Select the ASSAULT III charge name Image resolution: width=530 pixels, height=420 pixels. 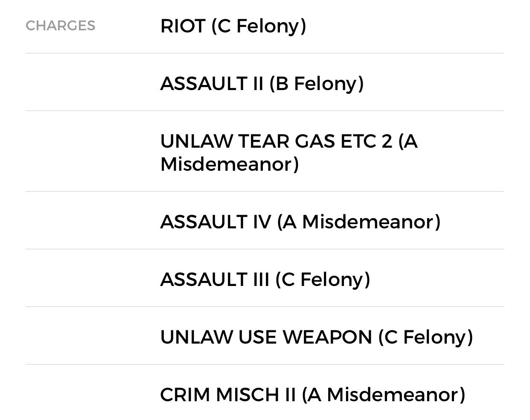[x=215, y=280]
